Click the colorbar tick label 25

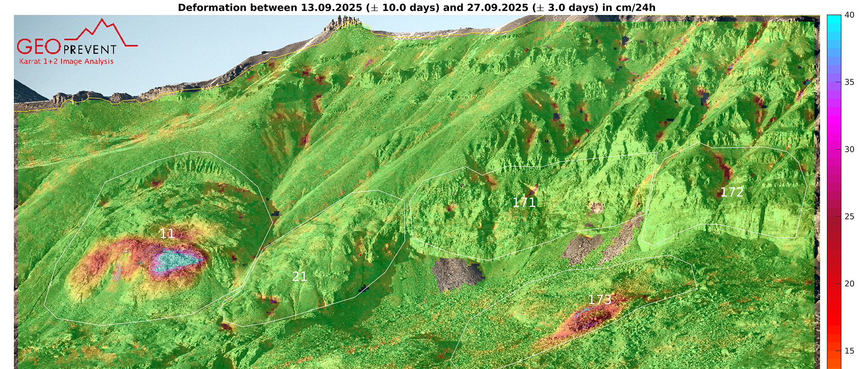[849, 217]
